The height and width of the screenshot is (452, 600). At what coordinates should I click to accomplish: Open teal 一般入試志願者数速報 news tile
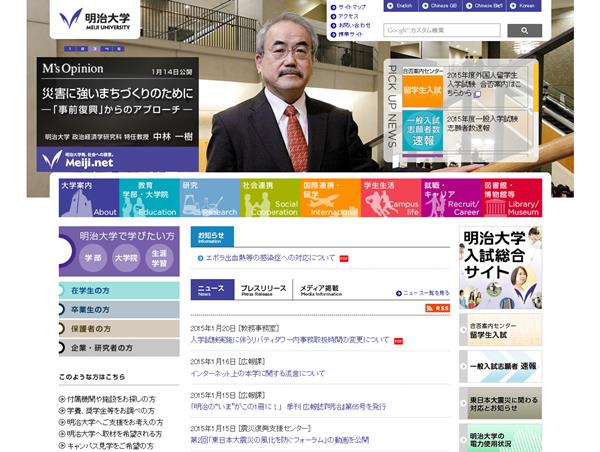click(422, 131)
